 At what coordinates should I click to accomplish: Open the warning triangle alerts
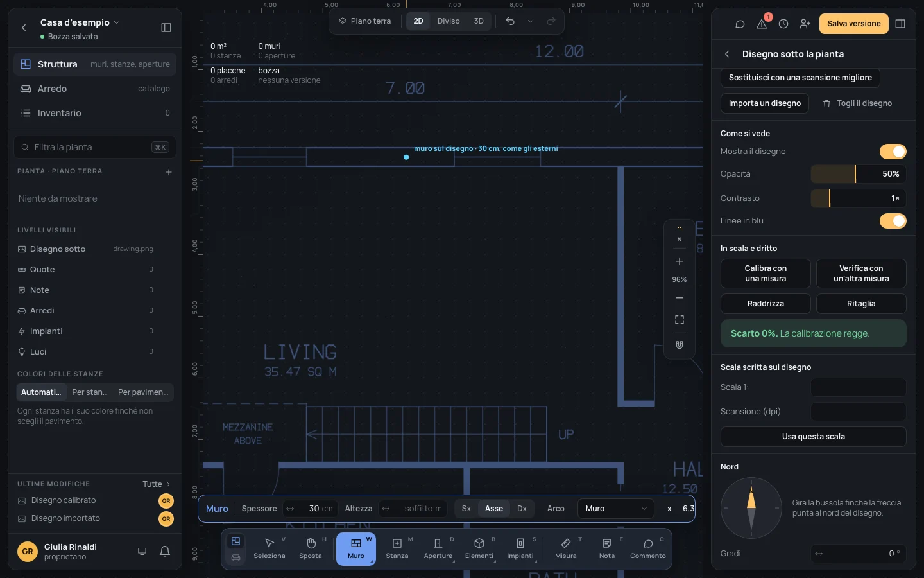click(x=762, y=24)
